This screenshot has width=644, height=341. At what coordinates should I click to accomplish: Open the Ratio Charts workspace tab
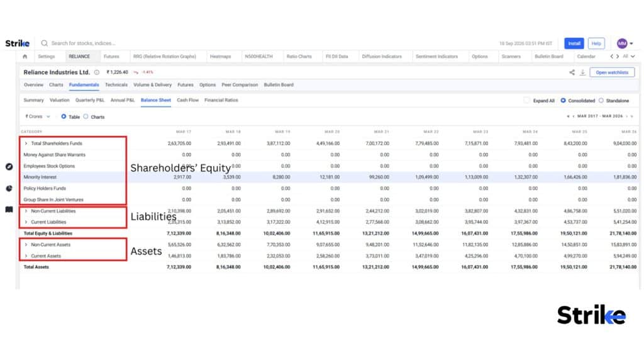click(299, 56)
